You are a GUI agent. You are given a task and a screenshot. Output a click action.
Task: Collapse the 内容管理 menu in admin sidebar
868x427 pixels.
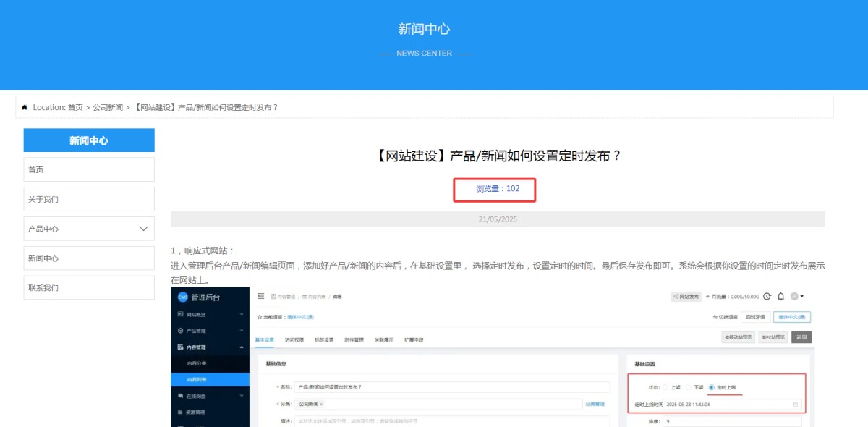241,347
